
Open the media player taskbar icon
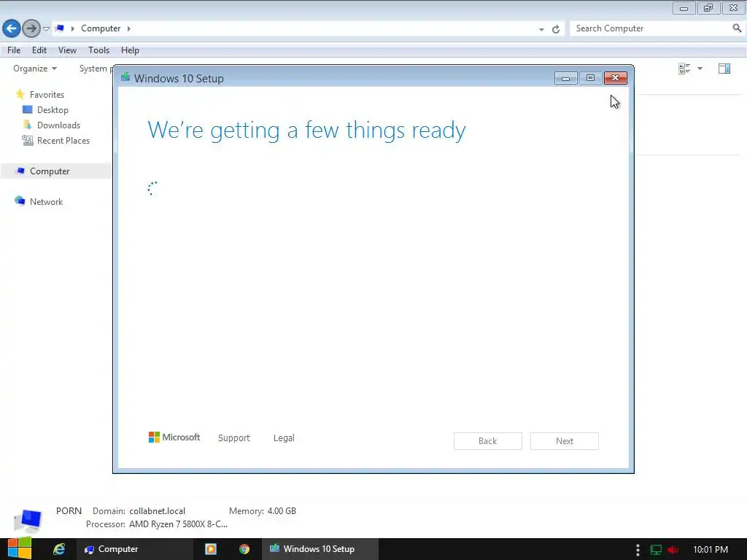(x=211, y=549)
